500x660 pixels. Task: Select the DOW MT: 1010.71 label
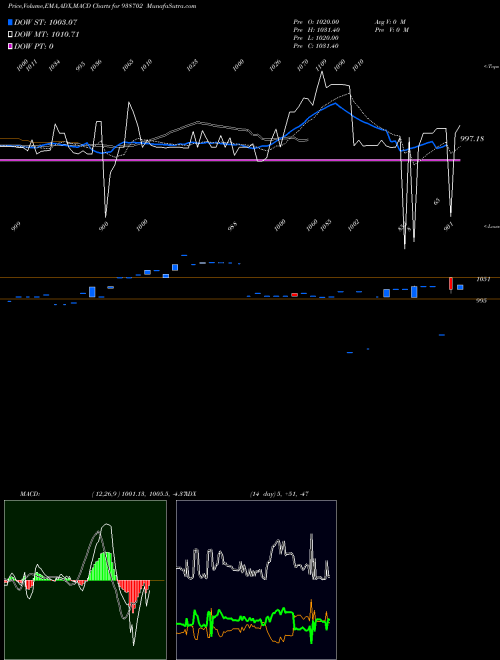47,35
